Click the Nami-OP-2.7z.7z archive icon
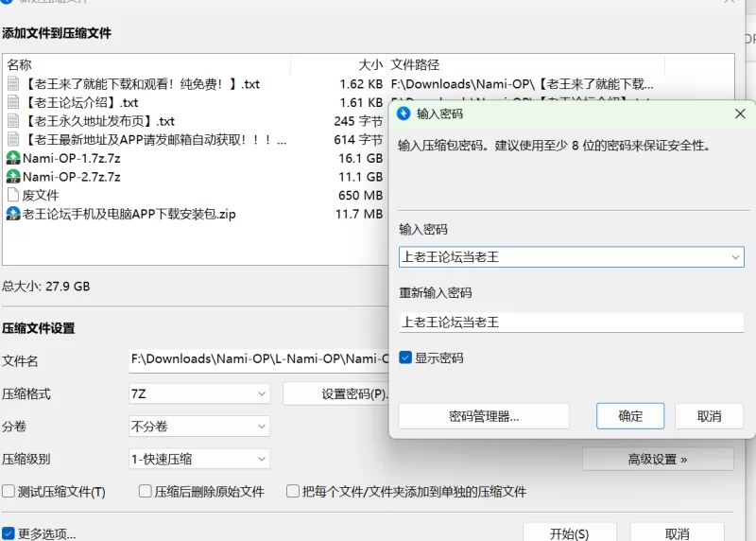 tap(13, 177)
